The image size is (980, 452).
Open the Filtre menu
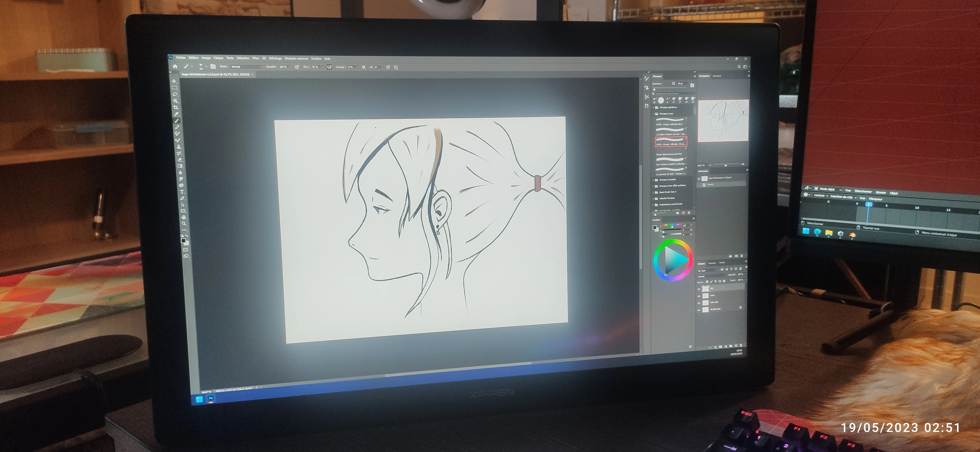[x=256, y=58]
